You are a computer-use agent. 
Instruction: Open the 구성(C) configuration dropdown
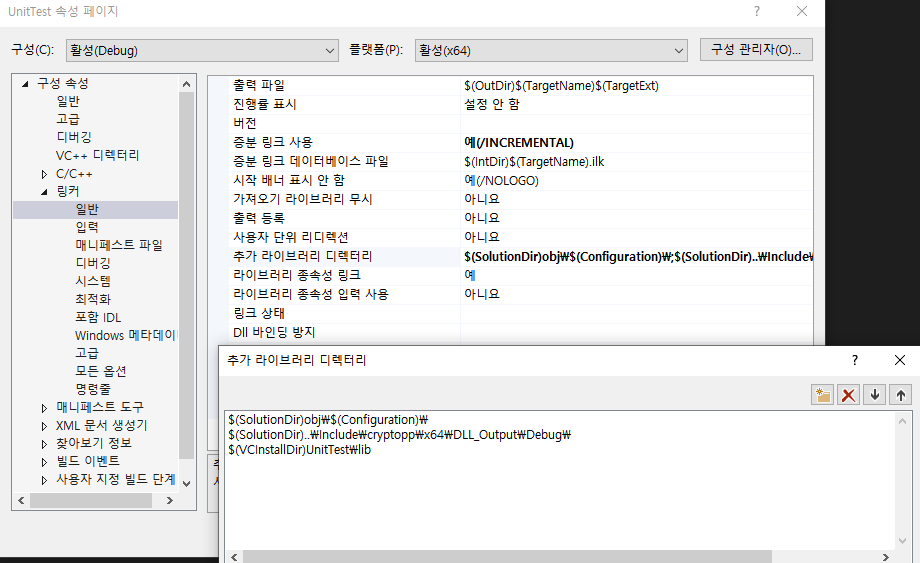click(x=202, y=50)
